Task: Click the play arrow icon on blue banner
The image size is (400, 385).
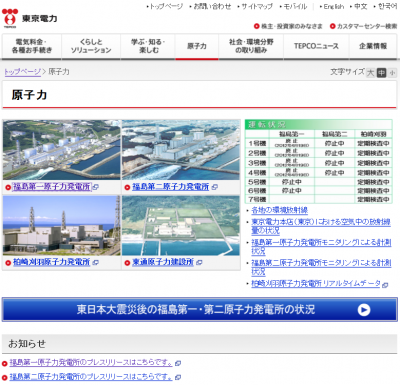Action: 364,310
